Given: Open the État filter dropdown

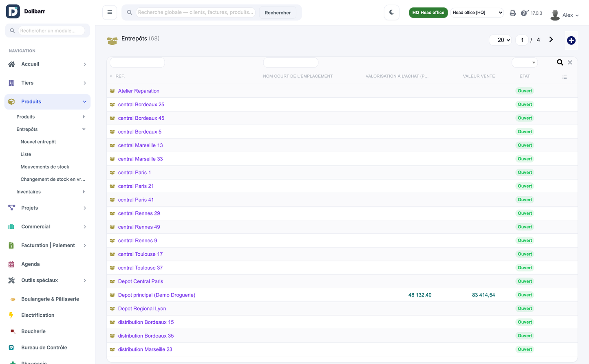Looking at the screenshot, I should 525,62.
